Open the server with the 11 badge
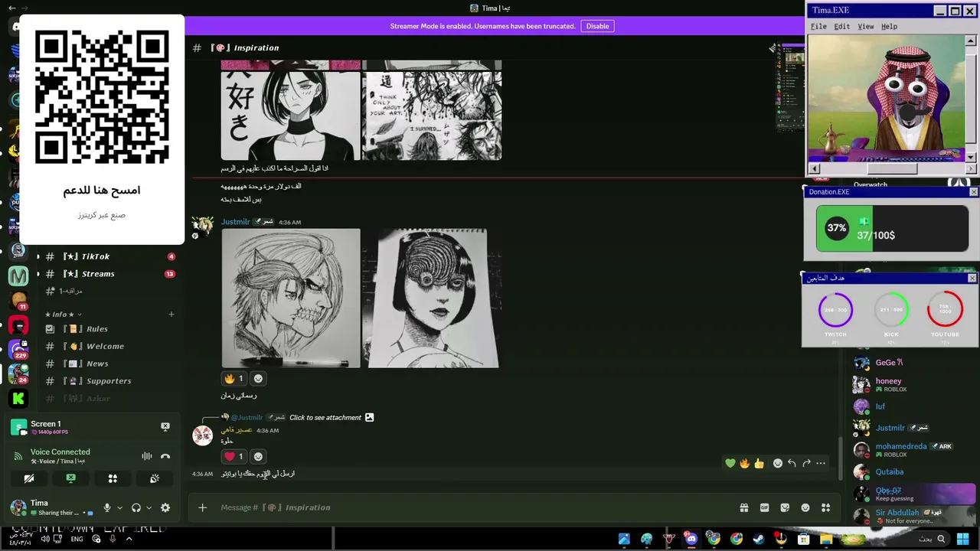 click(18, 301)
